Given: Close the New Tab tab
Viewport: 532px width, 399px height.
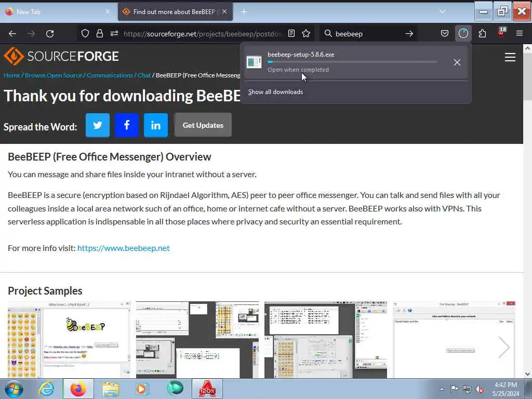Looking at the screenshot, I should point(107,11).
